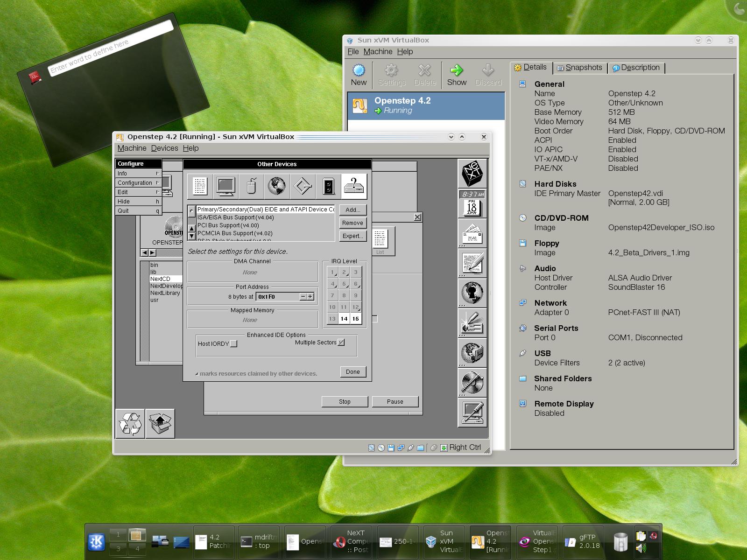Click the USB icon in the VM status bar
This screenshot has width=747, height=560.
(410, 448)
